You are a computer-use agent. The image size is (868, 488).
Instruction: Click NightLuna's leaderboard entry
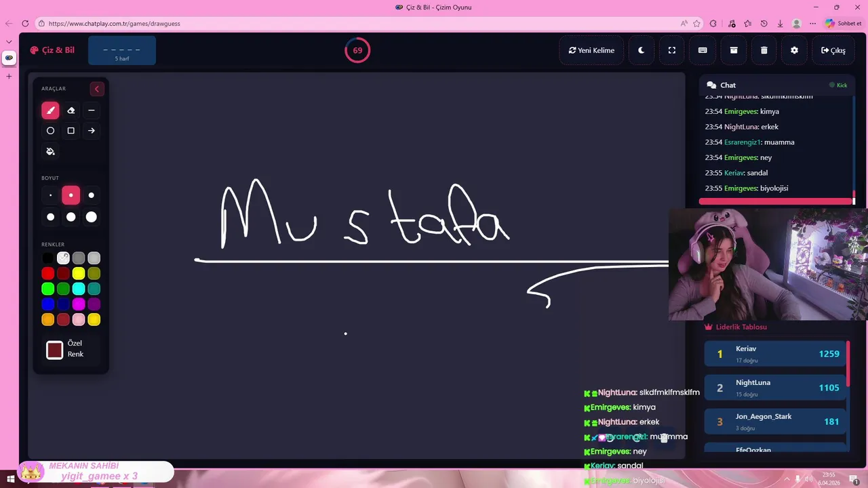tap(775, 388)
